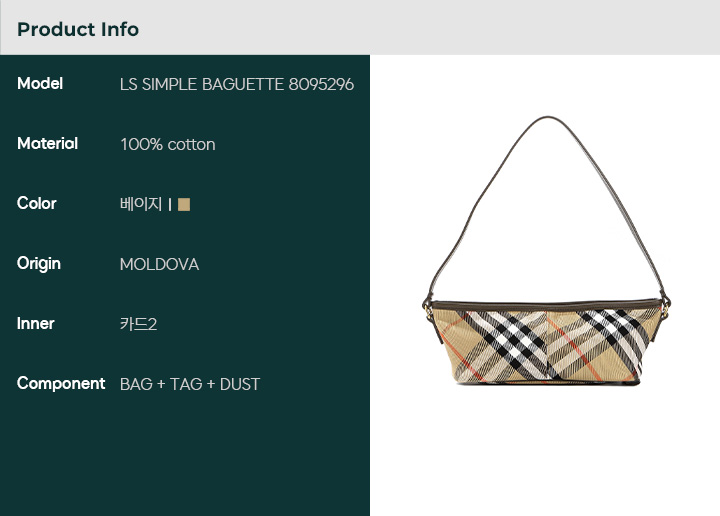Select the inner value 카드2
The image size is (720, 516).
coord(138,324)
